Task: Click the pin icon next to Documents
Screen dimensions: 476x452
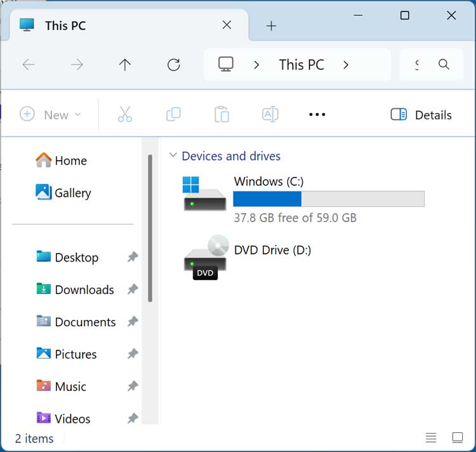Action: pos(133,321)
